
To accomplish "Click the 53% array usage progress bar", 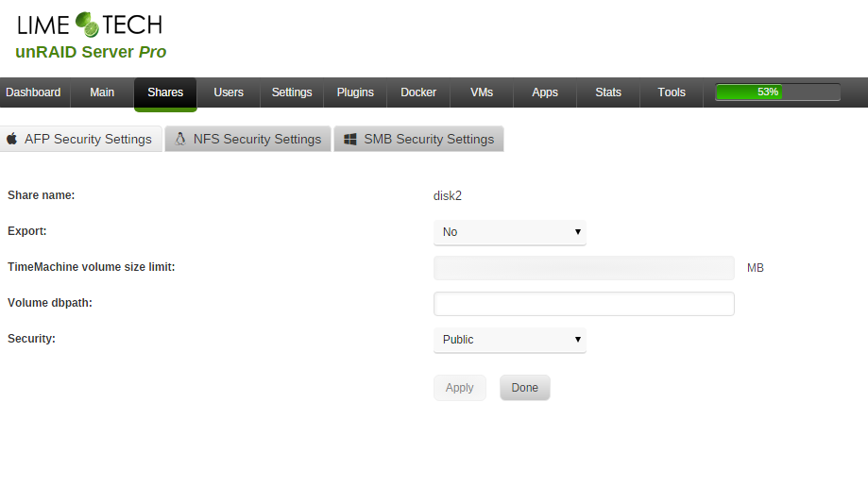I will click(x=777, y=92).
